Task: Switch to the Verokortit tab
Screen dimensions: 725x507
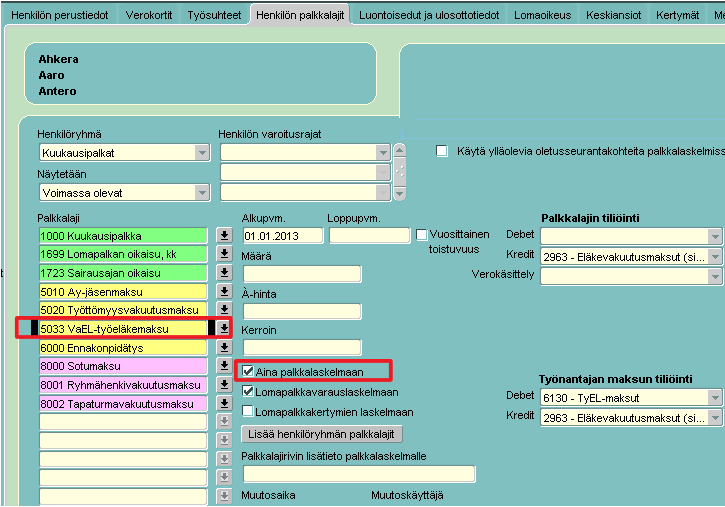Action: (148, 15)
